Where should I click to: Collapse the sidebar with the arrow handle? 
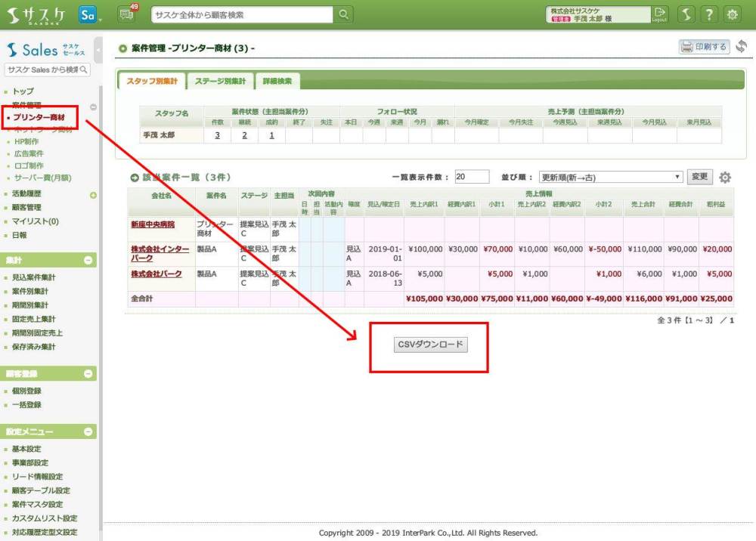pyautogui.click(x=98, y=50)
